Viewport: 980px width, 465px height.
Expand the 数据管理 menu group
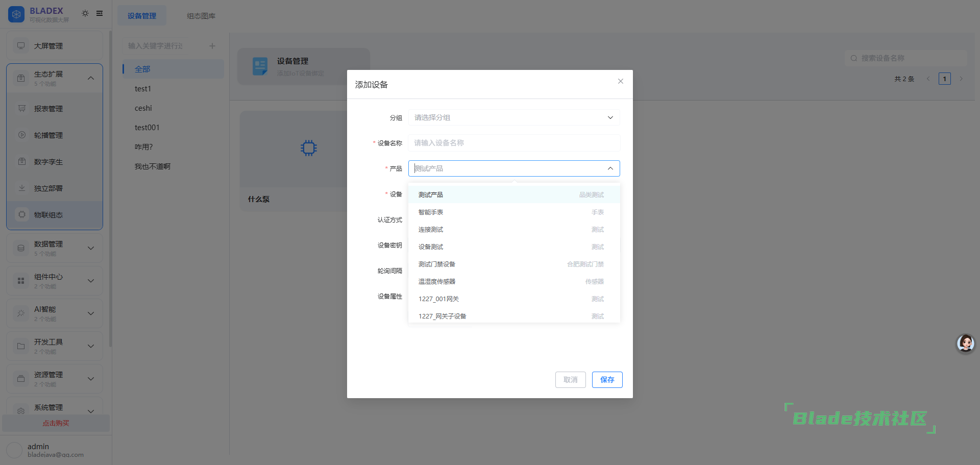(91, 248)
